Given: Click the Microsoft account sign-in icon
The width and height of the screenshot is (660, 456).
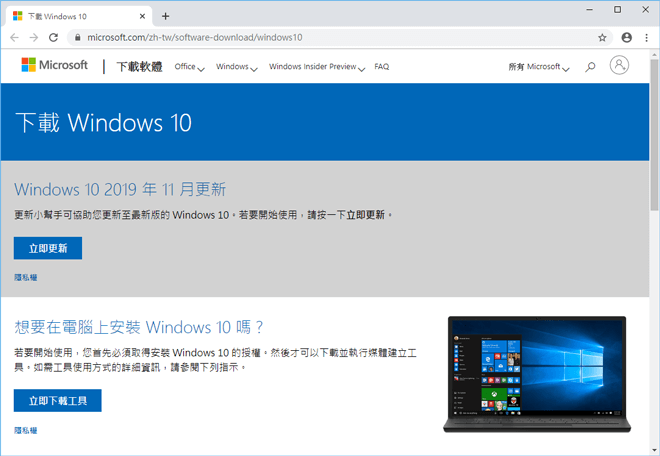Looking at the screenshot, I should [619, 65].
